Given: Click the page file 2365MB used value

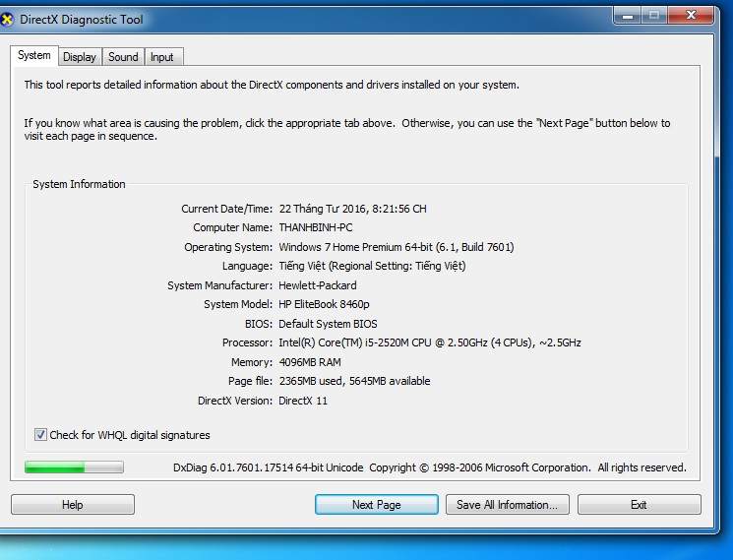Looking at the screenshot, I should [354, 381].
